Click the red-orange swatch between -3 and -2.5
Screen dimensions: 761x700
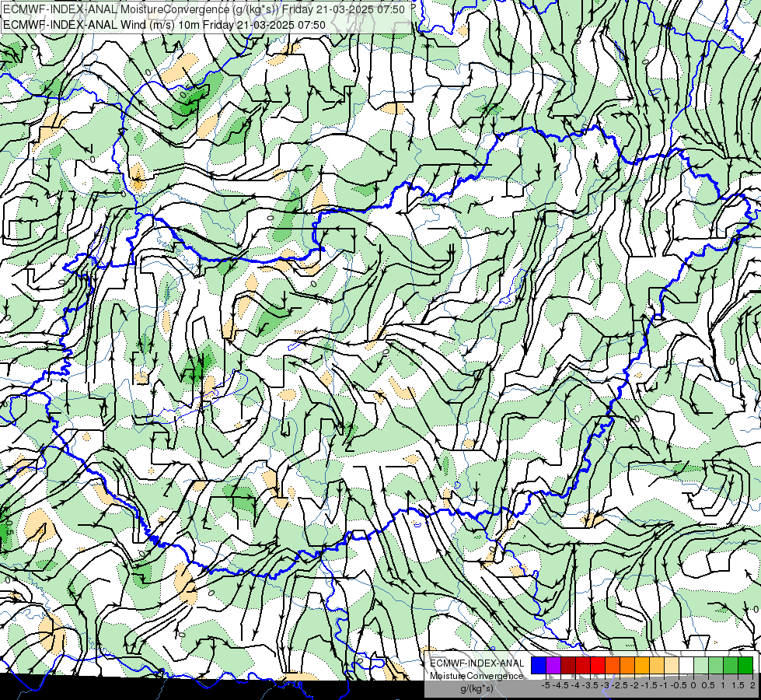click(x=613, y=665)
